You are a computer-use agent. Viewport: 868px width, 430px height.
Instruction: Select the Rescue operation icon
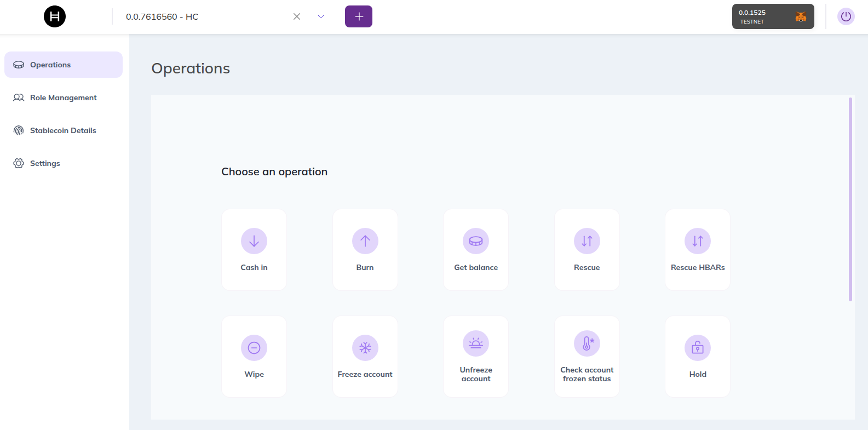587,241
